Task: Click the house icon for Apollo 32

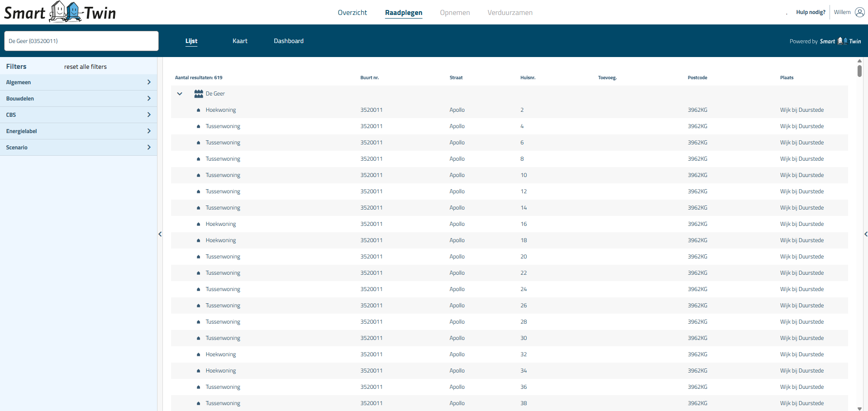Action: (198, 354)
